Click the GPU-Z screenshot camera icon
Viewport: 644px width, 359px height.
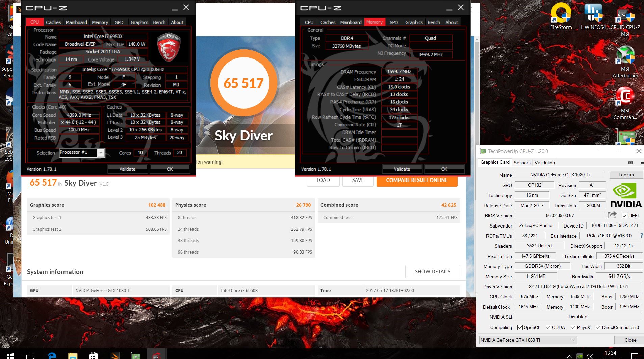pyautogui.click(x=630, y=162)
